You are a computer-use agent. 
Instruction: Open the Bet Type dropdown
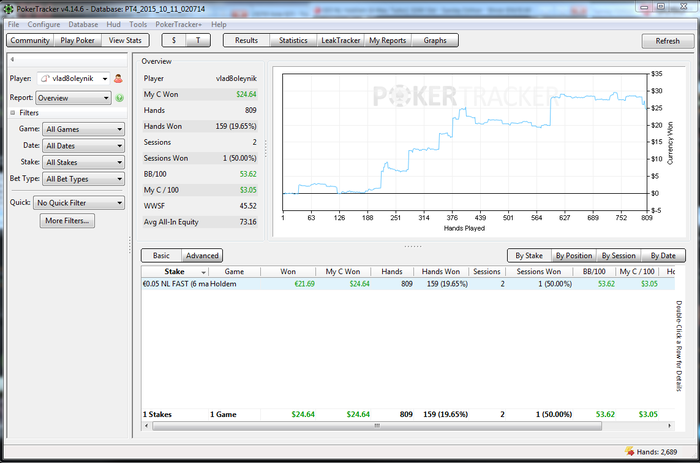[83, 179]
